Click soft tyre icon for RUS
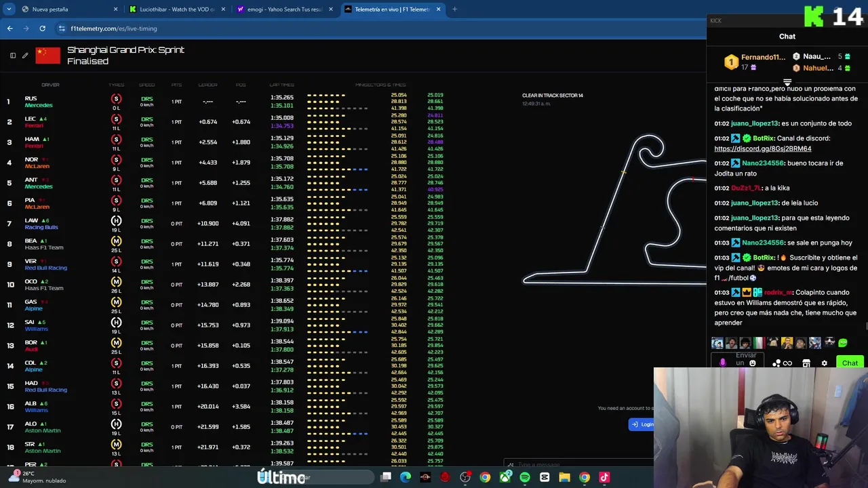Viewport: 868px width, 488px height. (116, 100)
